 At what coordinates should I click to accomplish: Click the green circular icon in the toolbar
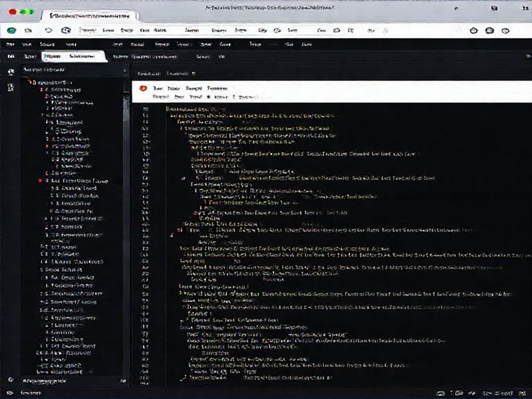pyautogui.click(x=11, y=31)
